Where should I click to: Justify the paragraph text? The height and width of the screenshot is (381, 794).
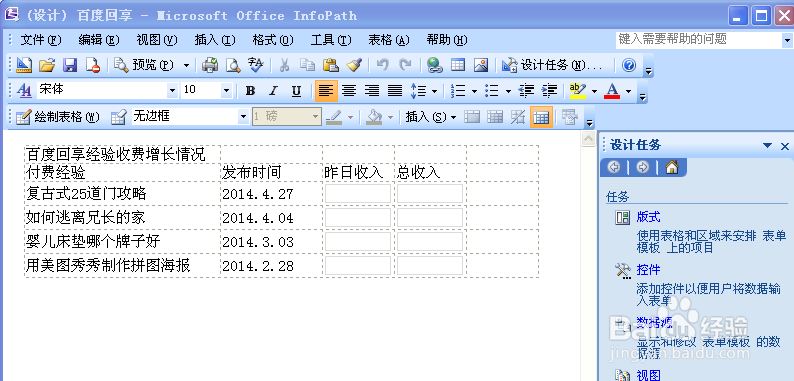pyautogui.click(x=395, y=91)
